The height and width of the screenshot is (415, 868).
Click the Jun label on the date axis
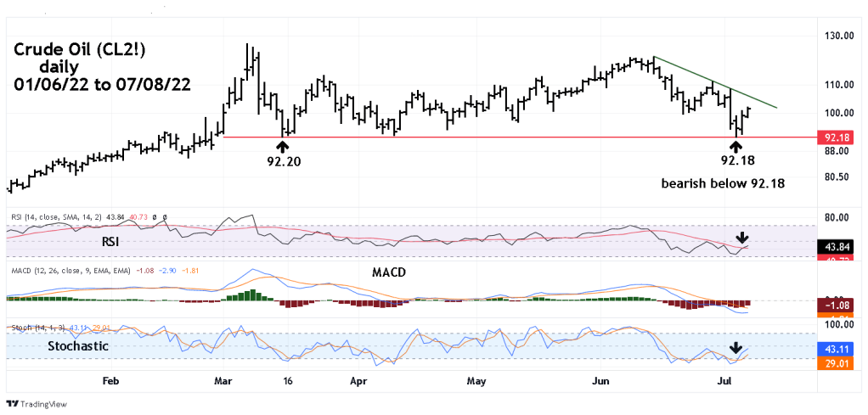pyautogui.click(x=600, y=382)
